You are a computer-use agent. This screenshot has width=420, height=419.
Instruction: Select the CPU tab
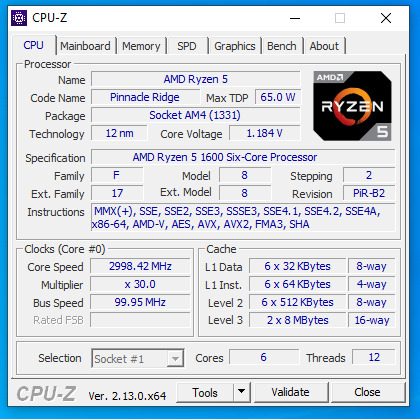click(33, 45)
